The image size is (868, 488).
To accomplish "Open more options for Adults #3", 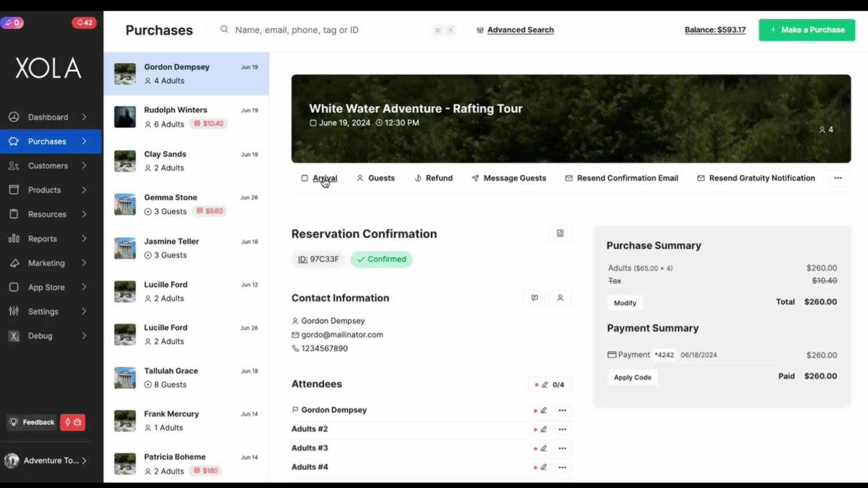I will tap(562, 448).
